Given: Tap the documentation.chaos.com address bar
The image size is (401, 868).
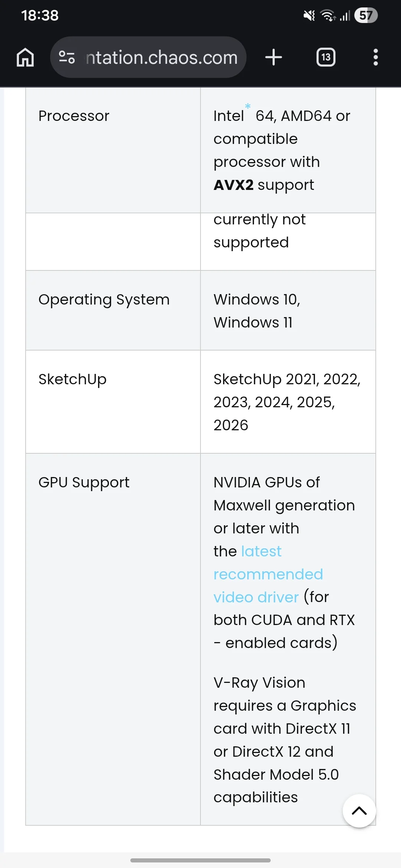Looking at the screenshot, I should click(x=149, y=57).
